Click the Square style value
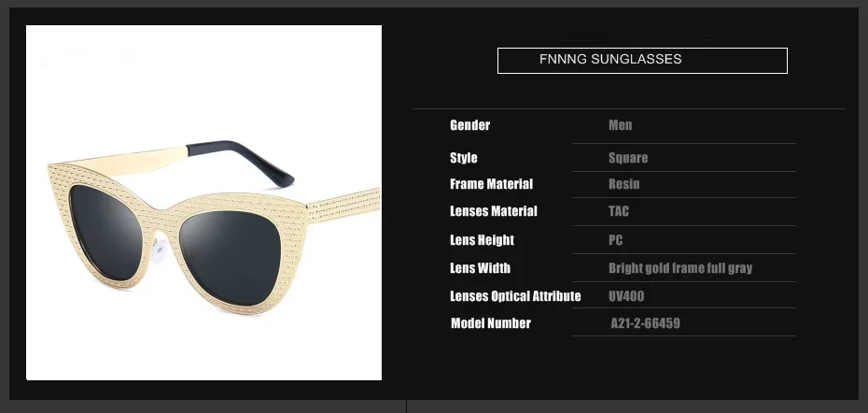Viewport: 868px width, 413px height. 628,158
